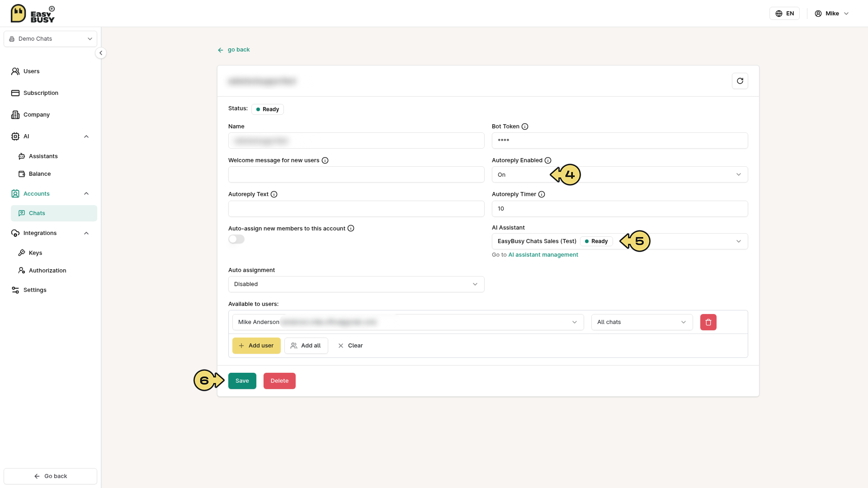Collapse the AI sidebar section

click(x=86, y=136)
